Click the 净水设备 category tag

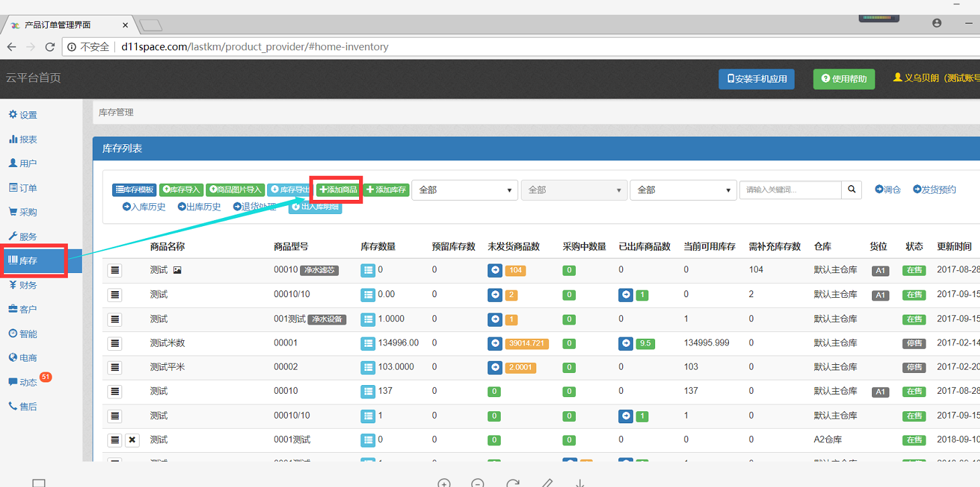point(327,319)
